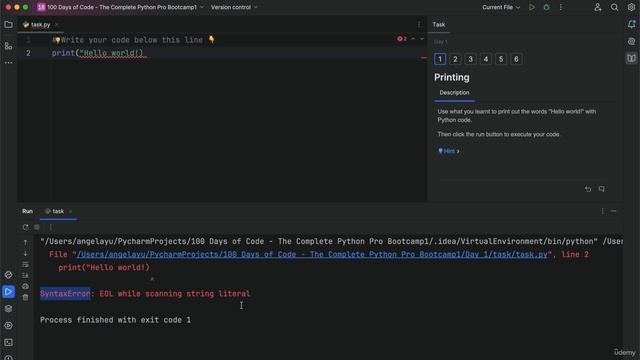Print the Run console output
Viewport: 640px width, 360px height.
[x=25, y=287]
